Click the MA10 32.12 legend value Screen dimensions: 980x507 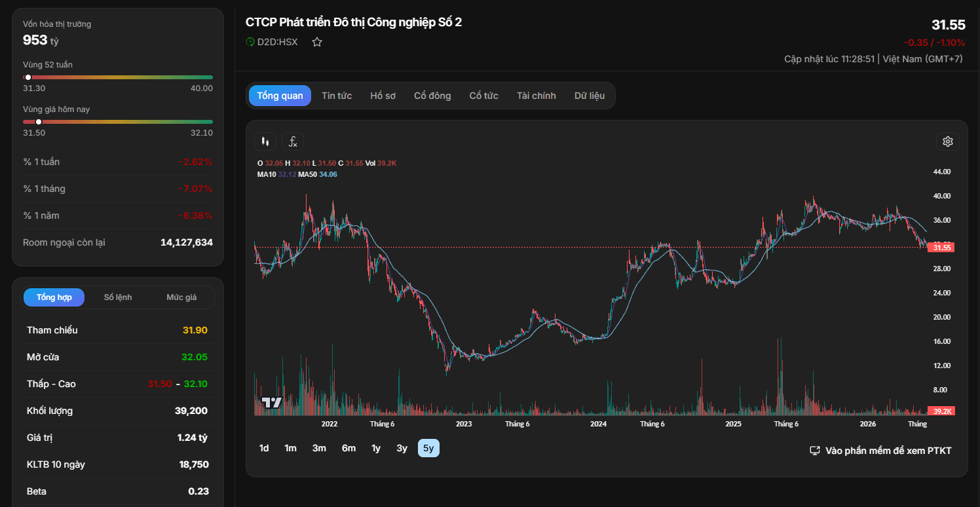[x=287, y=174]
